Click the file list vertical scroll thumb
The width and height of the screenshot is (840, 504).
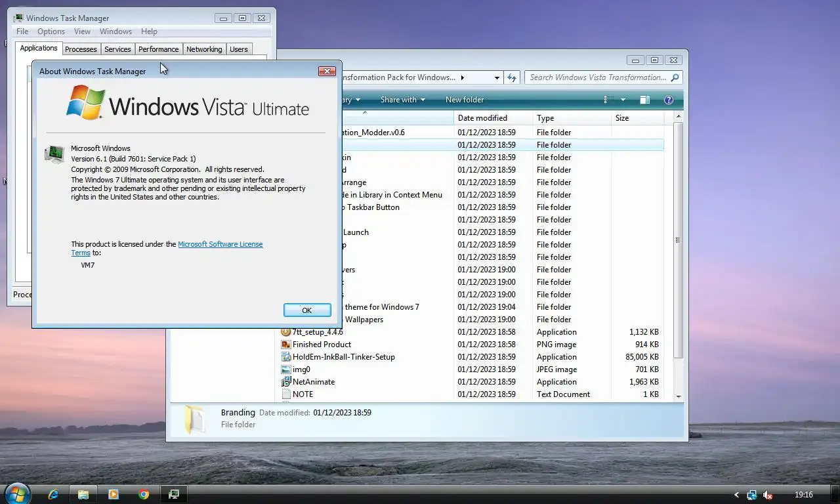(679, 240)
